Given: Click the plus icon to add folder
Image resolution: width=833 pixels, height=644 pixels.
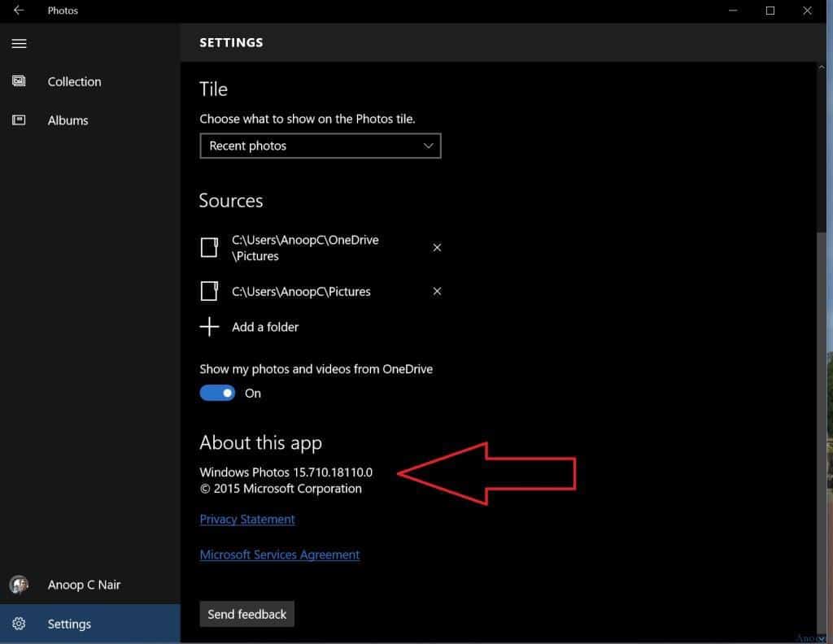Looking at the screenshot, I should point(210,327).
